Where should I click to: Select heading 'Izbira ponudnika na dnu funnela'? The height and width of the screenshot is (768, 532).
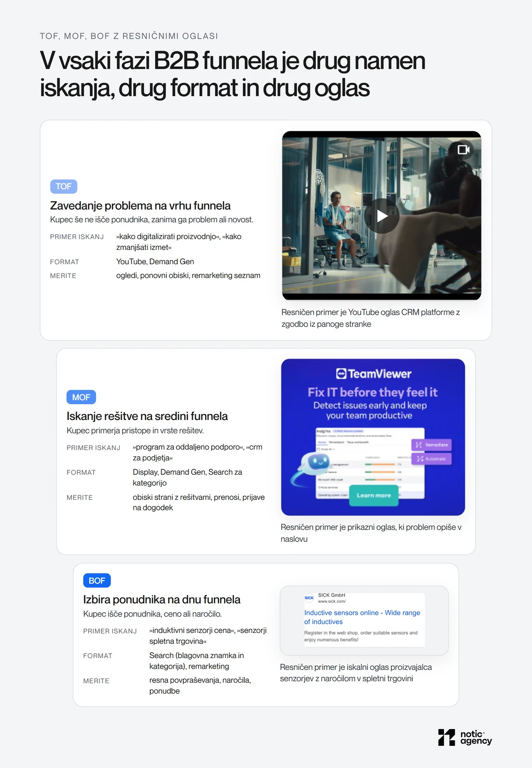coord(162,599)
